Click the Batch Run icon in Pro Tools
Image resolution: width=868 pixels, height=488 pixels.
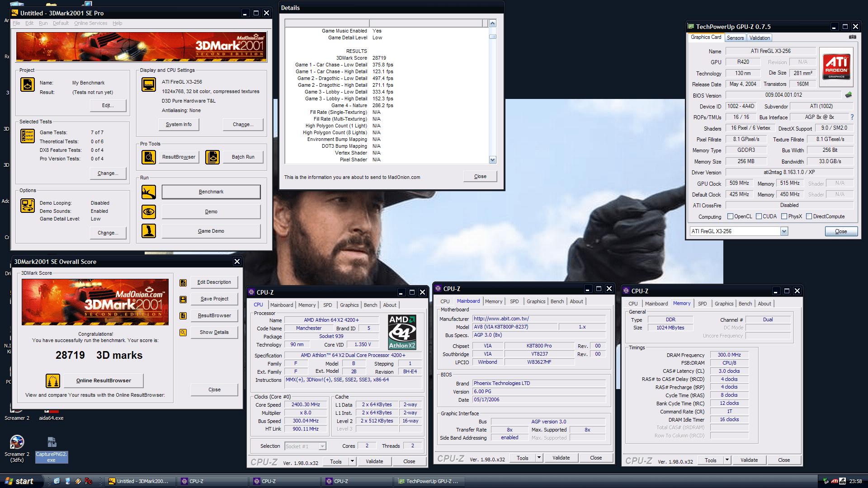[212, 157]
